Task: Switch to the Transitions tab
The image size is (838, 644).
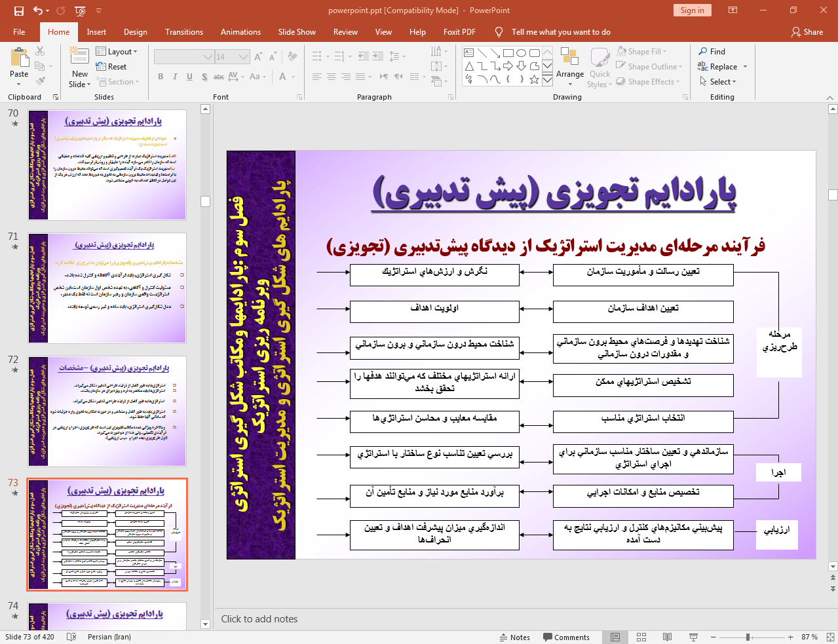Action: point(184,32)
